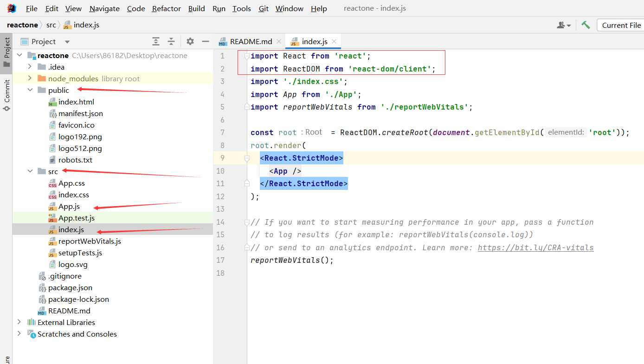Open the Run menu
The width and height of the screenshot is (644, 364).
219,8
